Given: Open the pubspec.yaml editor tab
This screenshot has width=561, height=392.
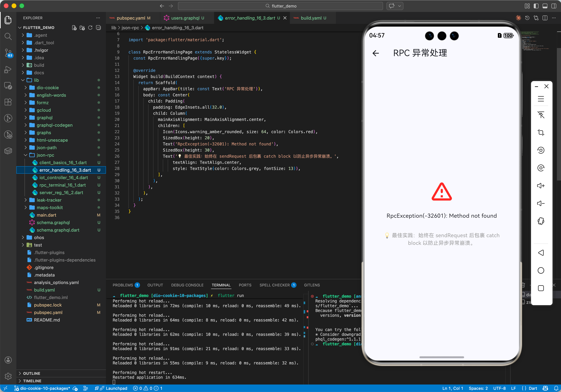Looking at the screenshot, I should point(131,18).
